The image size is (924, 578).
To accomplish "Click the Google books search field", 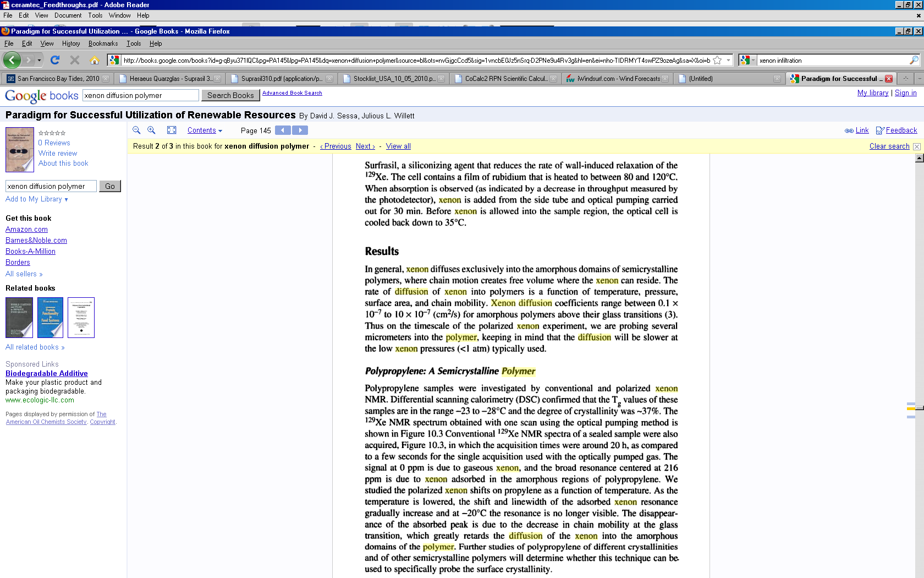I will pos(141,95).
